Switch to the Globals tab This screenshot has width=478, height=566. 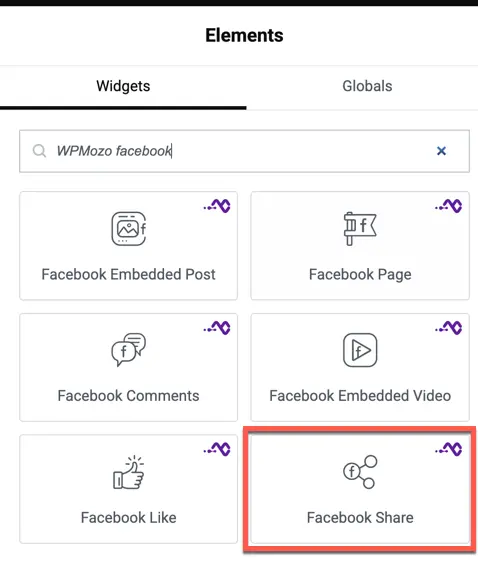pyautogui.click(x=367, y=86)
